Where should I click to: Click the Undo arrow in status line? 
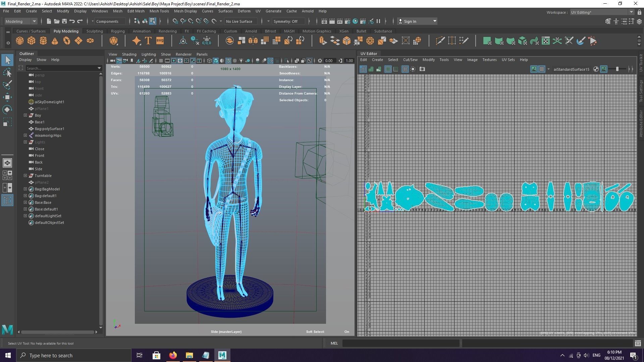click(x=72, y=21)
